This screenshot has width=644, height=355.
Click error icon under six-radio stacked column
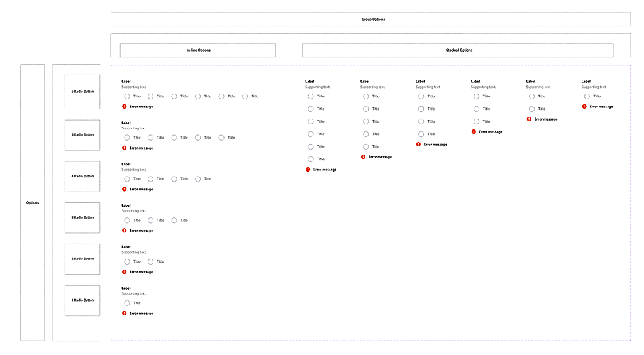coord(308,170)
